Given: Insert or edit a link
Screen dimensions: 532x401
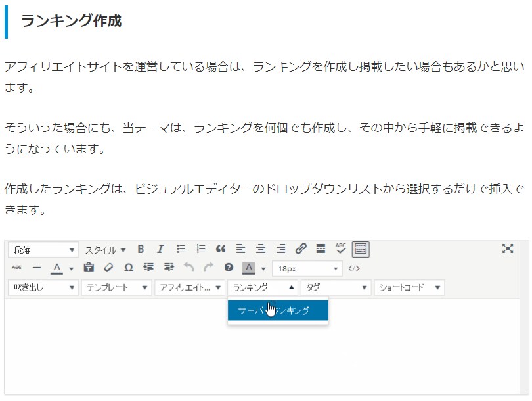Looking at the screenshot, I should click(301, 249).
